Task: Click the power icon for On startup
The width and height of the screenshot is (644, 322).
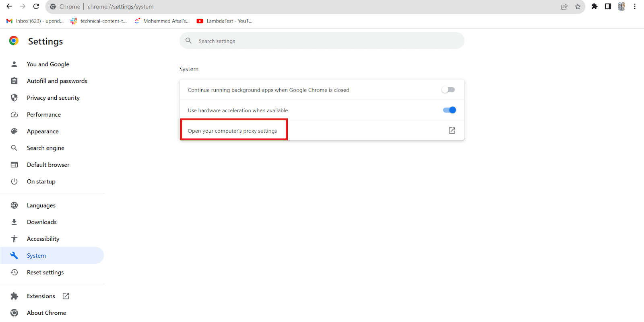Action: (x=14, y=181)
